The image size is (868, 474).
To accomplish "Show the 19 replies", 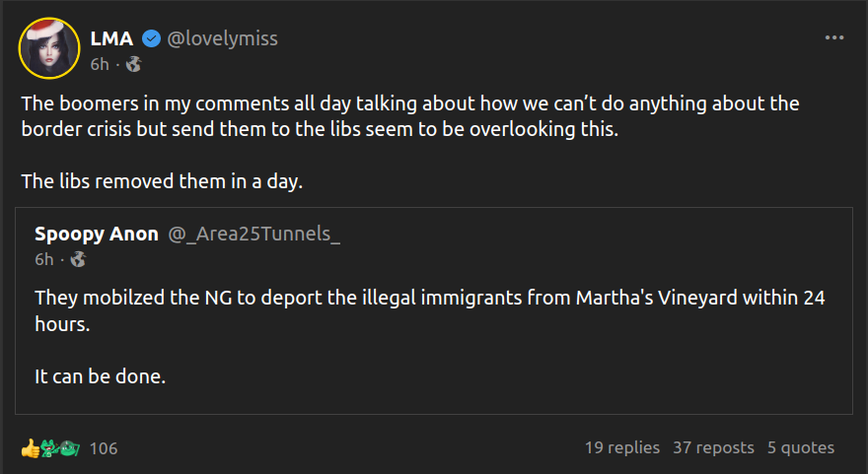I will [621, 447].
